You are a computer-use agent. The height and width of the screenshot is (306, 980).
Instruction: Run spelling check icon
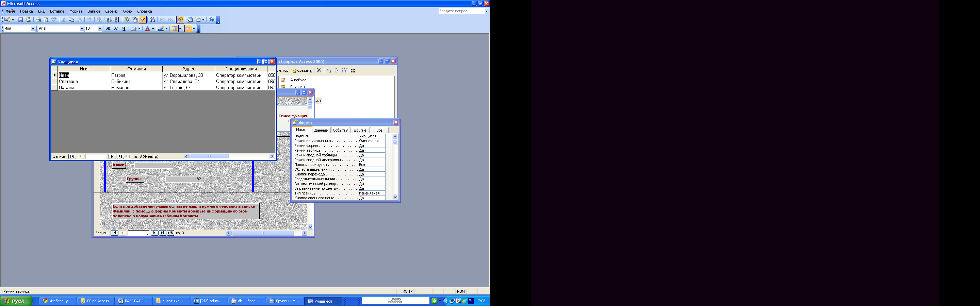(x=54, y=20)
